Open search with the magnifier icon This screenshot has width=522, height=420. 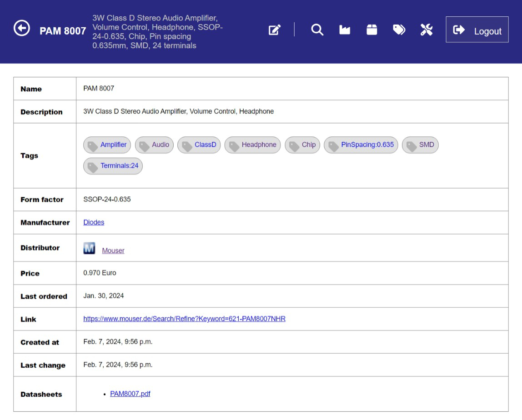[317, 30]
